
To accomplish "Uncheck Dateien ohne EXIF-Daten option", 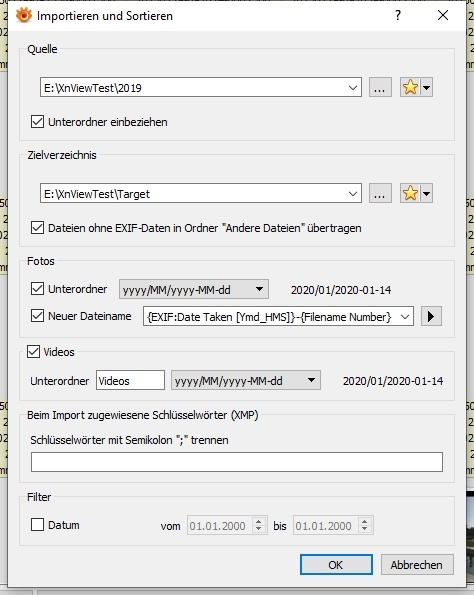I will [37, 228].
